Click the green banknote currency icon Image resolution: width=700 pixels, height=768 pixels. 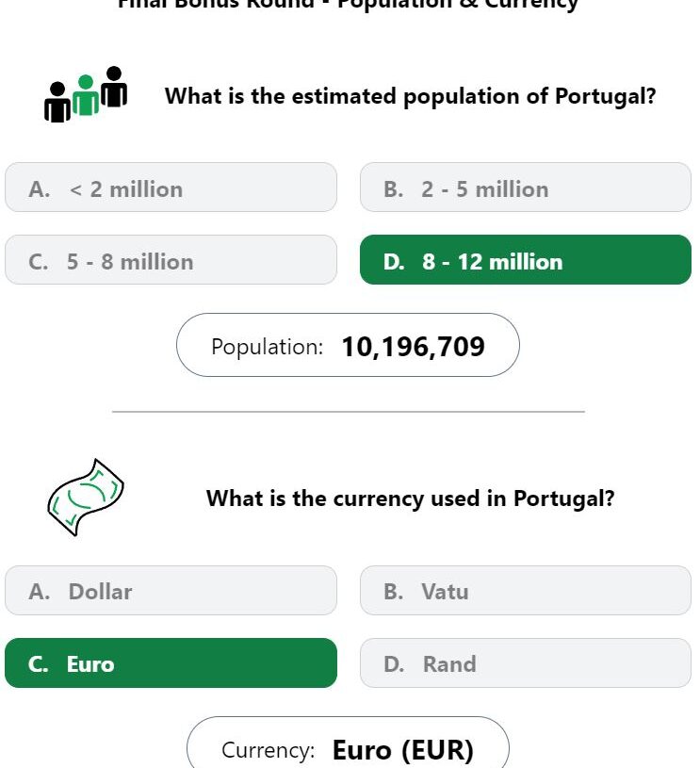(x=86, y=498)
